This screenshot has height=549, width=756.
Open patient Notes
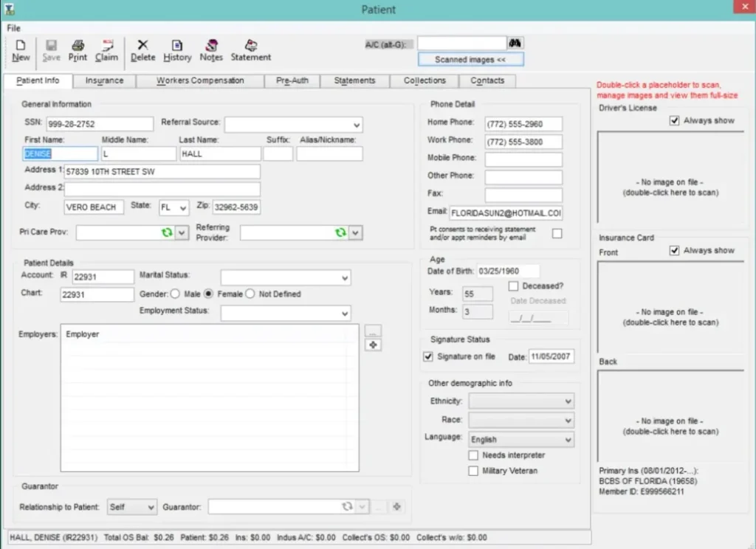[211, 49]
